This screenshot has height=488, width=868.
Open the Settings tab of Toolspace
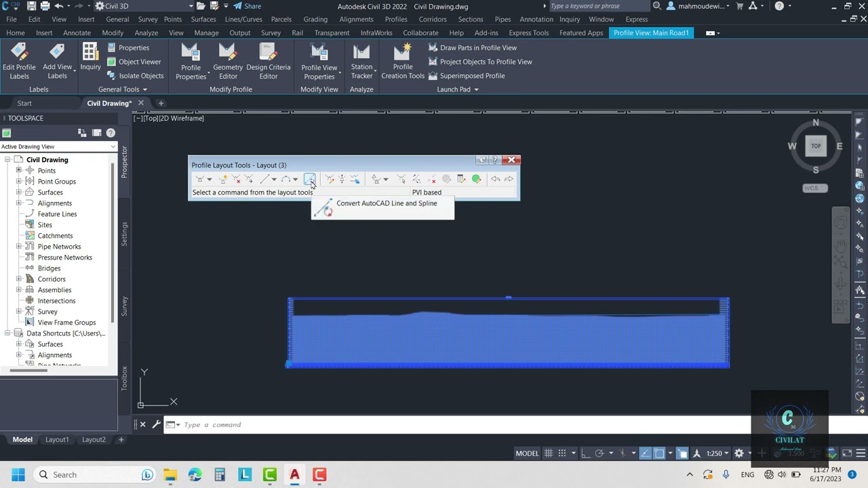point(124,234)
